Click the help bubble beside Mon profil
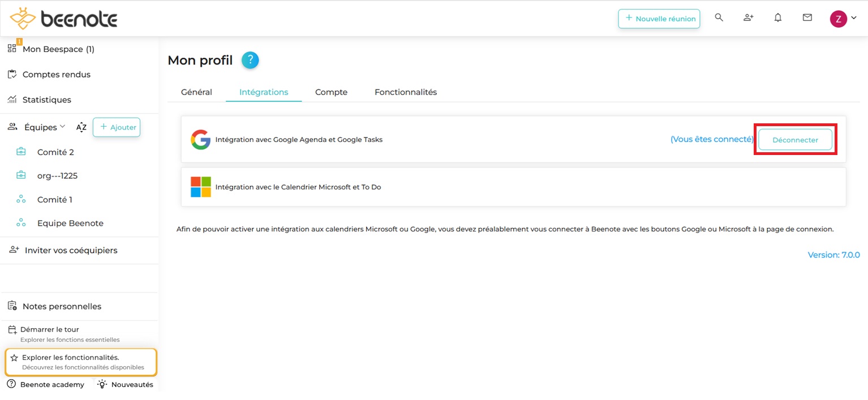Image resolution: width=868 pixels, height=400 pixels. pyautogui.click(x=250, y=59)
